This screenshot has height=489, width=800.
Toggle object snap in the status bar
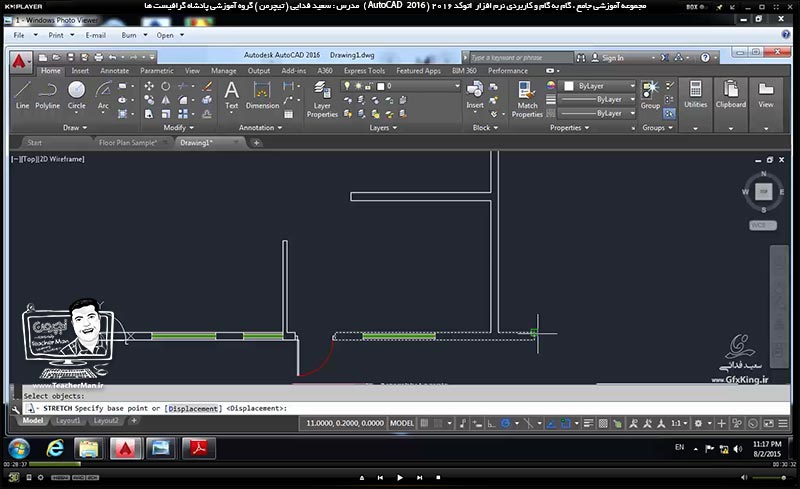(565, 423)
